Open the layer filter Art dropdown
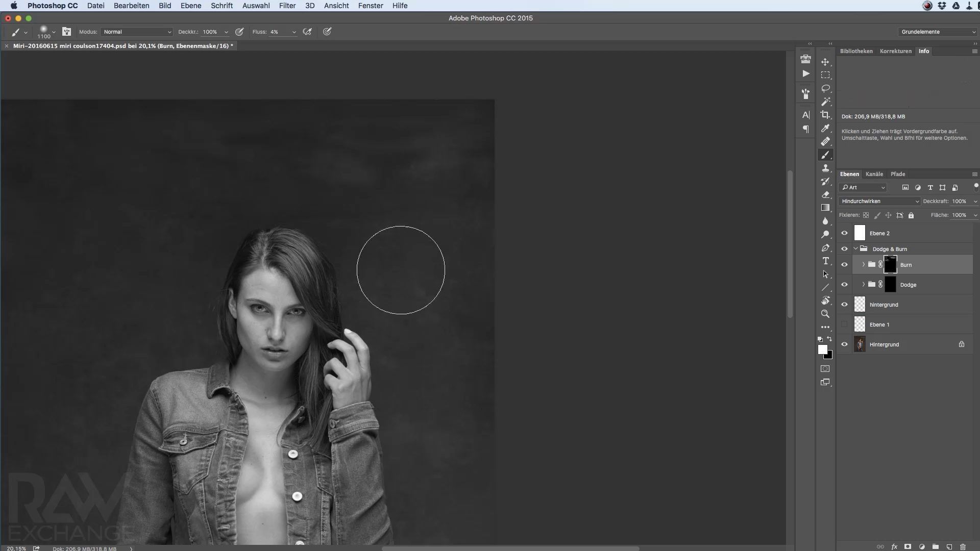The width and height of the screenshot is (980, 551). pos(863,187)
